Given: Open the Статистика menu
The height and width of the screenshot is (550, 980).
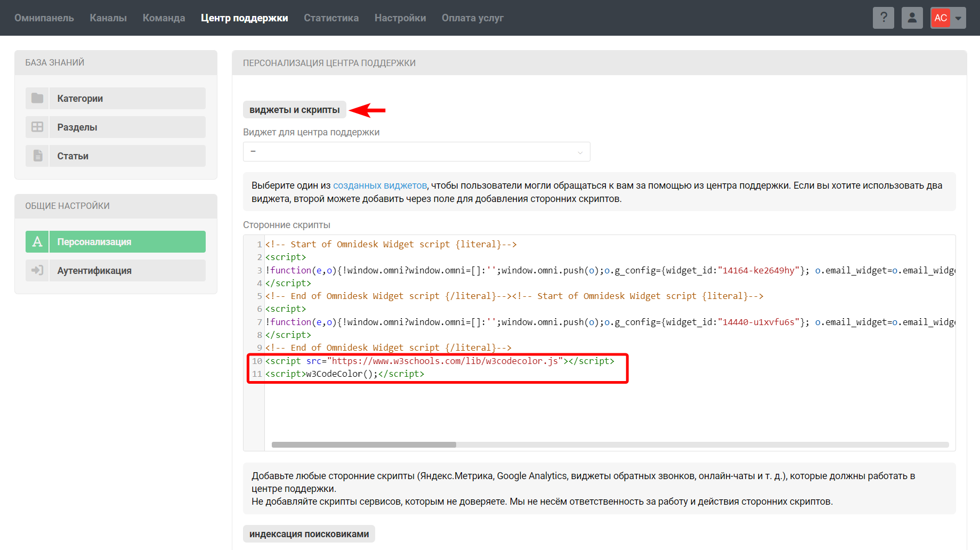Looking at the screenshot, I should [331, 18].
